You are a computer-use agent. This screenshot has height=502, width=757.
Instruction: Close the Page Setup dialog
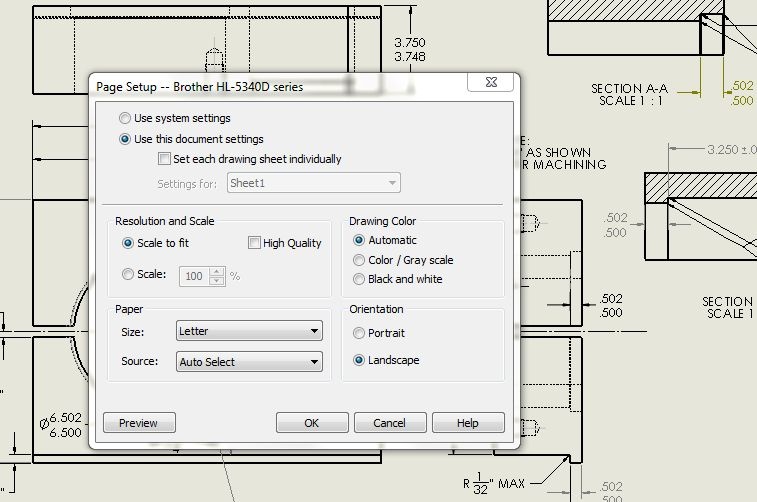(x=491, y=82)
